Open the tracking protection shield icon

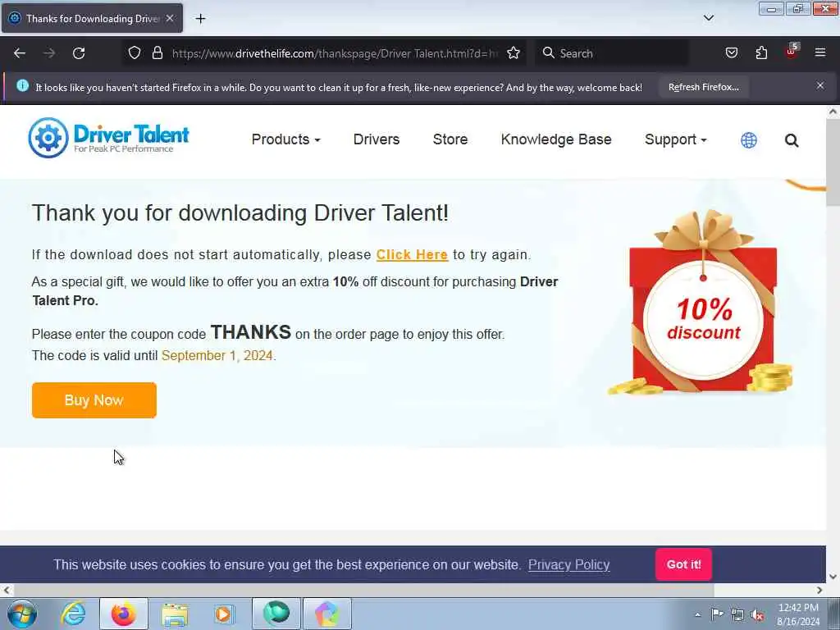pyautogui.click(x=135, y=53)
